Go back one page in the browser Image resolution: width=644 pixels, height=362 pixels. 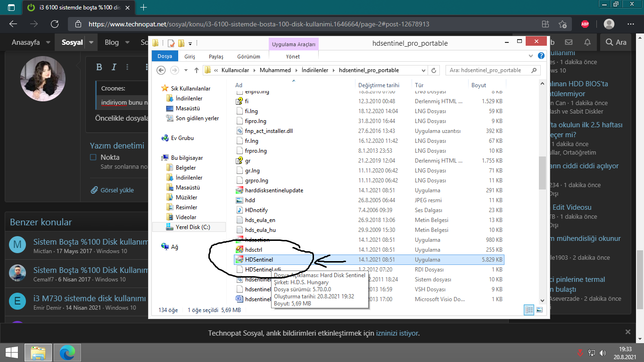[13, 24]
